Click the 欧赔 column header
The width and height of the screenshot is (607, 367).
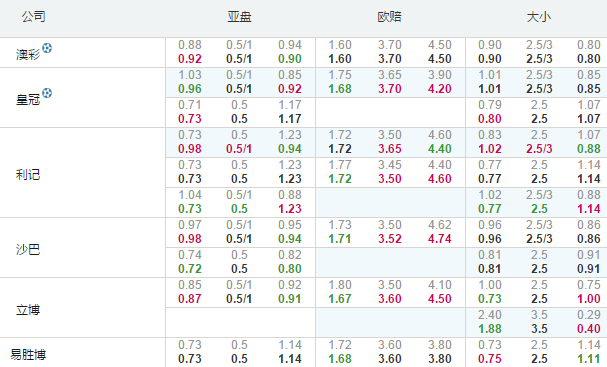[389, 17]
